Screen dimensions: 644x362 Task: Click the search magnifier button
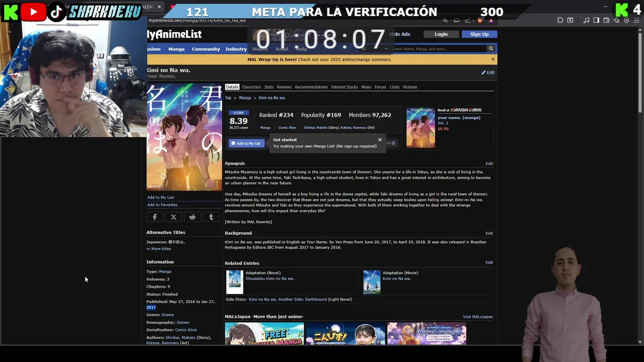coord(491,49)
